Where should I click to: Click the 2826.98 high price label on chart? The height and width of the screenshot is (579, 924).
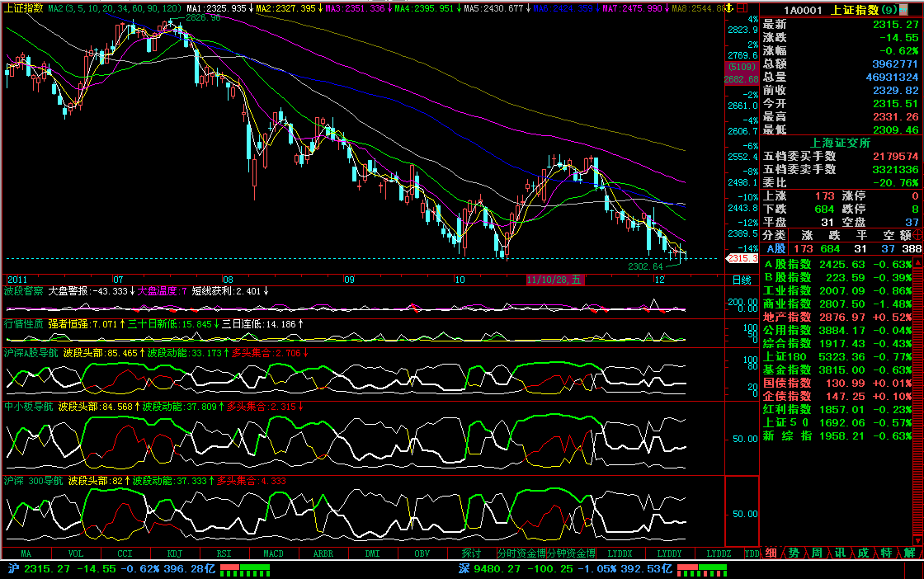coord(203,17)
